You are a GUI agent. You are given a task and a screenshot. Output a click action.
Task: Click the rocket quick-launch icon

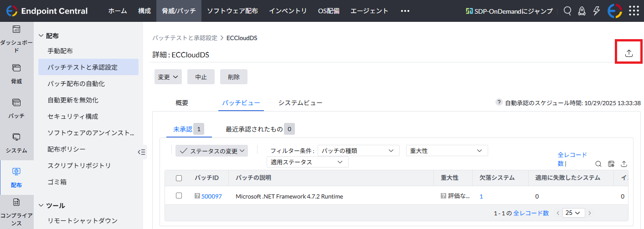(582, 11)
